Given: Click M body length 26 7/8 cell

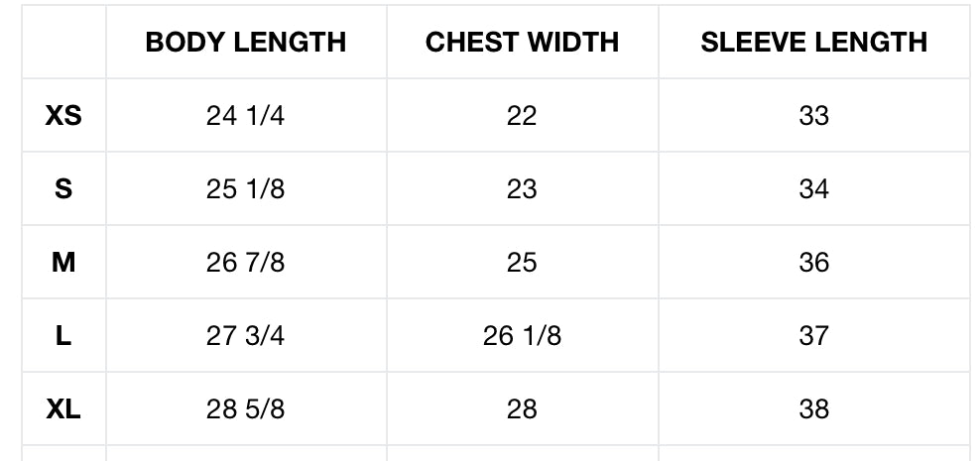Looking at the screenshot, I should click(245, 263).
